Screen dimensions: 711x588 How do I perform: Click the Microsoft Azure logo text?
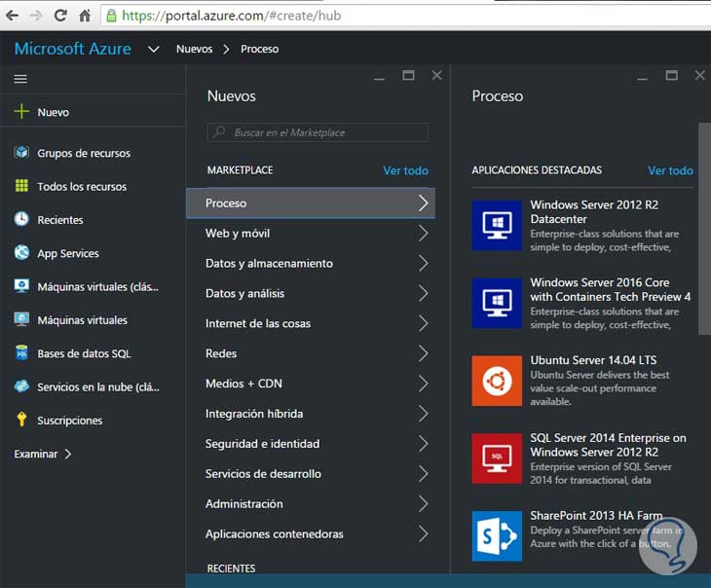[x=72, y=49]
